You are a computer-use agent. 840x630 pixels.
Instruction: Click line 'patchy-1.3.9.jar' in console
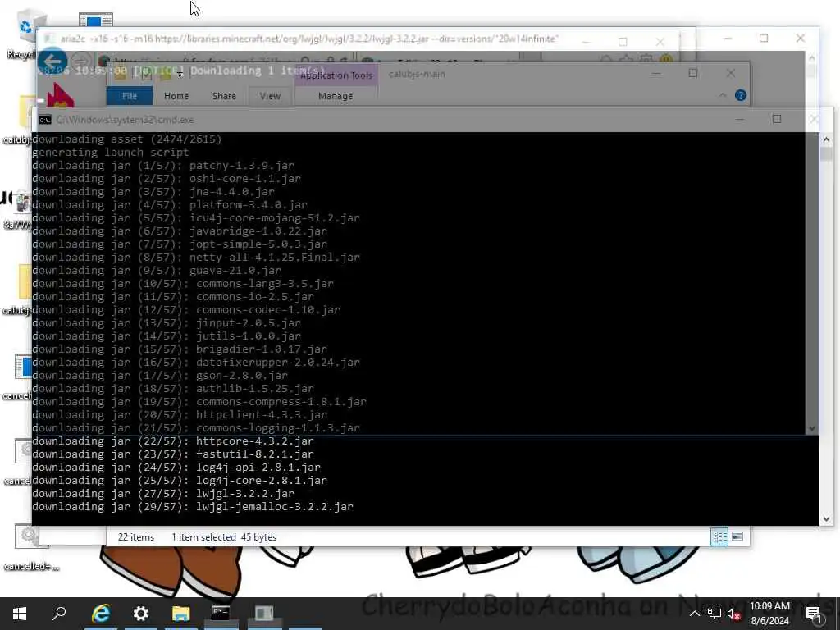pos(163,165)
